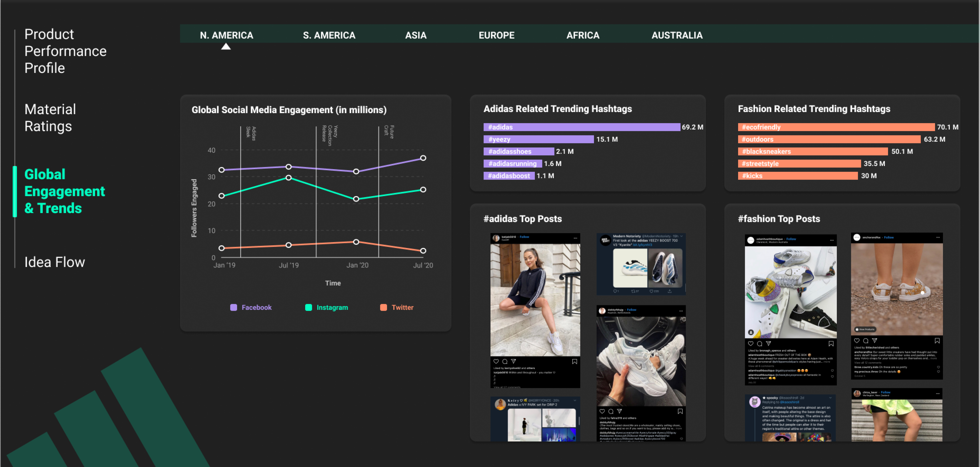Like the adamheathboutique post
The image size is (980, 467).
(751, 344)
